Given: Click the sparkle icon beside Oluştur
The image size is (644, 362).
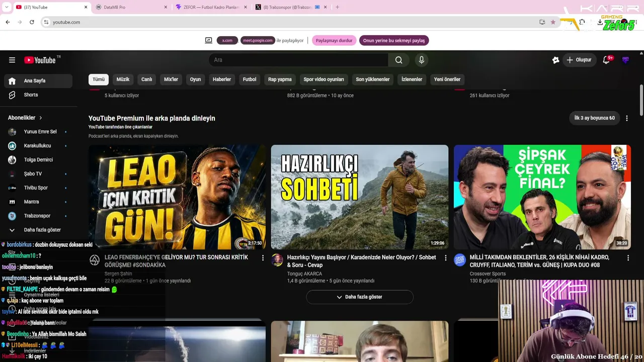Looking at the screenshot, I should tap(555, 60).
